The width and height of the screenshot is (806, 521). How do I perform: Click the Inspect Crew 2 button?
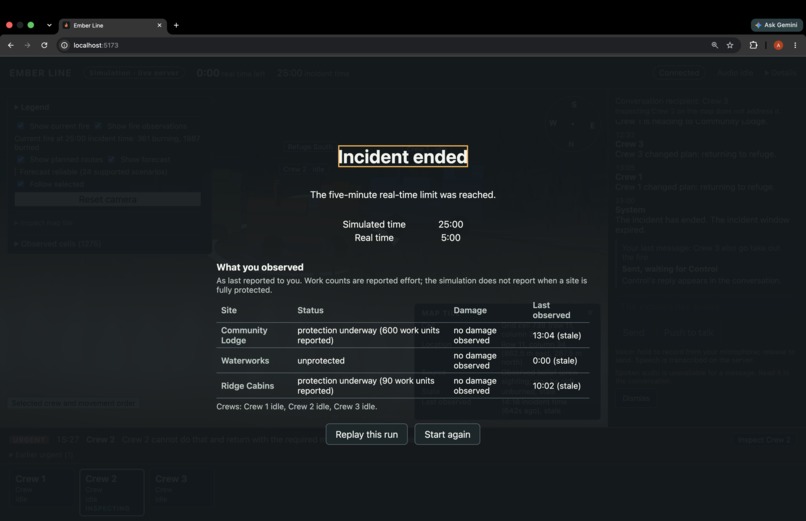click(x=763, y=440)
